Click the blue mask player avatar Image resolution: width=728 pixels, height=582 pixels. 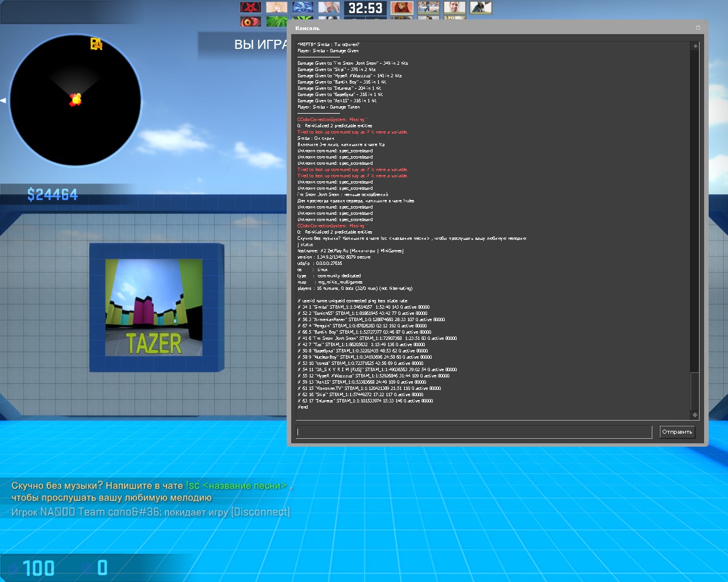pos(303,7)
